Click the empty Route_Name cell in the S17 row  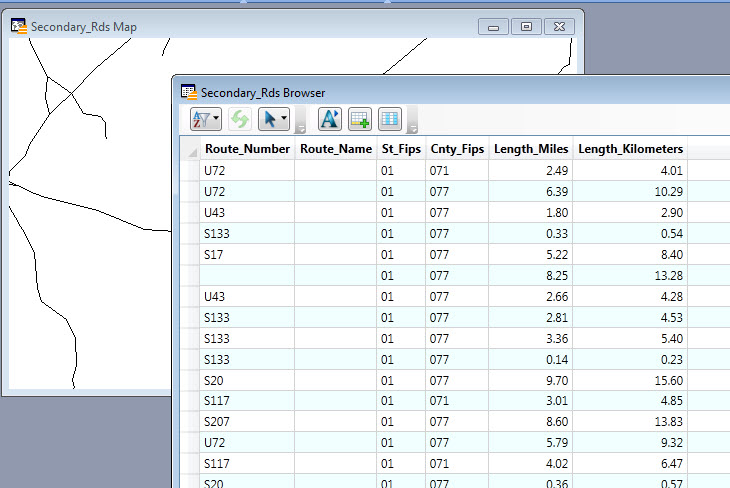[336, 254]
